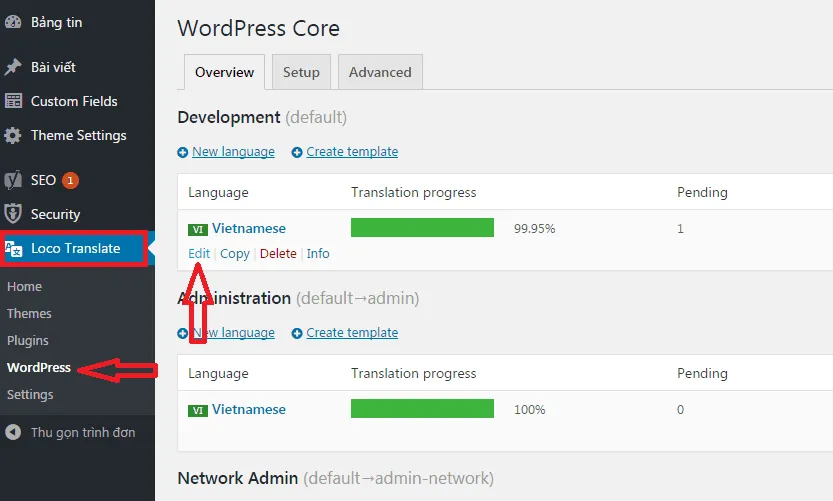Click the Loco Translate menu icon
833x501 pixels.
pyautogui.click(x=14, y=248)
